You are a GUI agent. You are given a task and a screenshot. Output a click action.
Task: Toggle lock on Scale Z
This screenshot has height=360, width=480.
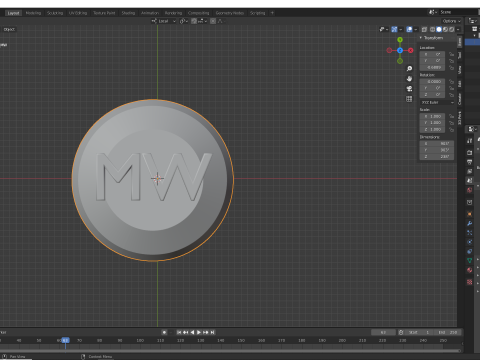(451, 129)
